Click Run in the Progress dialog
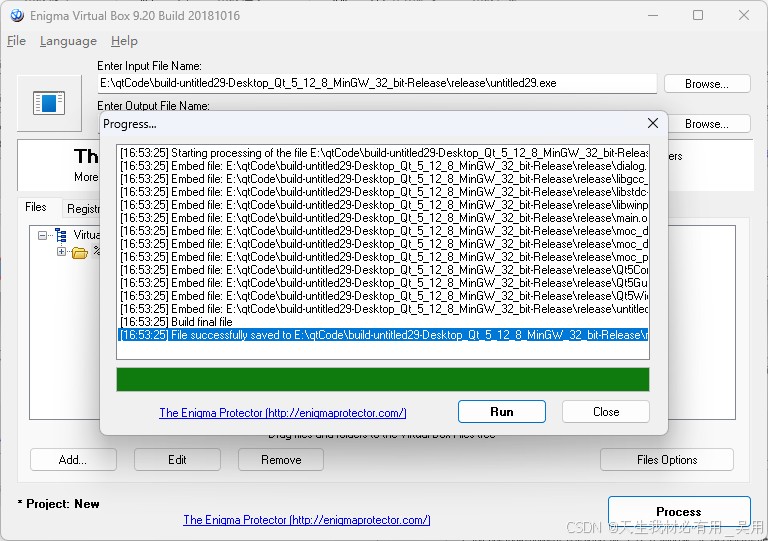This screenshot has width=768, height=541. coord(502,412)
